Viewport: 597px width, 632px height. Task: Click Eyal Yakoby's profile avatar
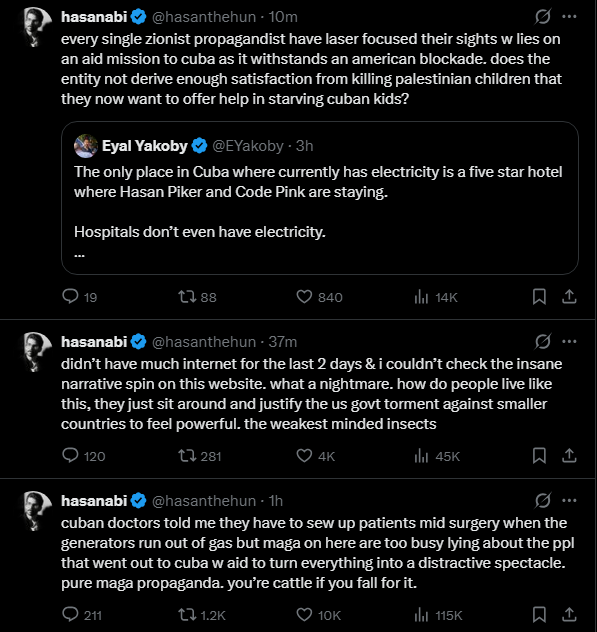[86, 146]
